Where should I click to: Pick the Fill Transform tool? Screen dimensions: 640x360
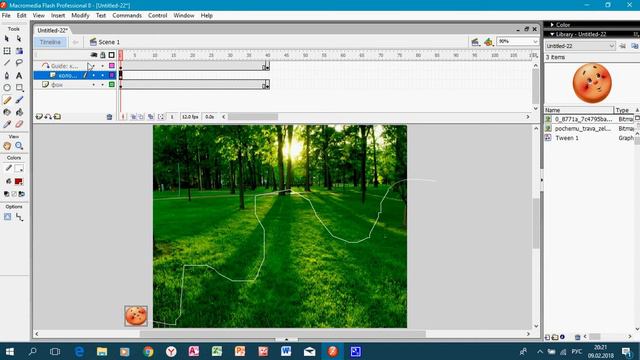click(19, 51)
